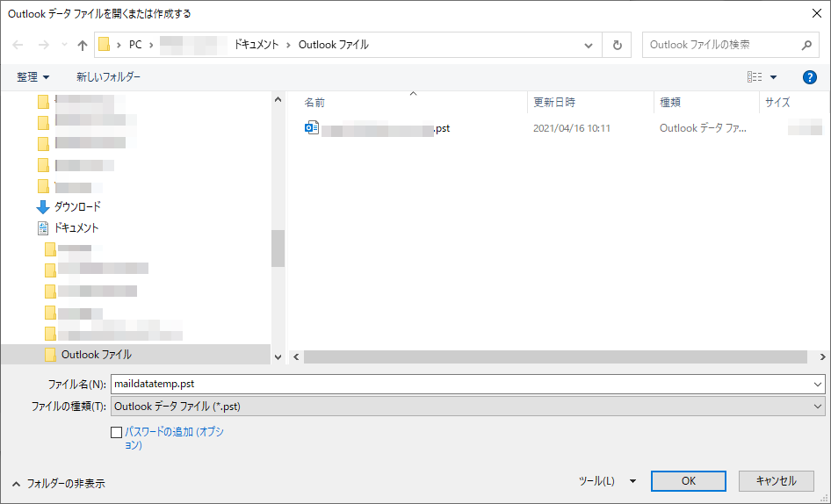The image size is (831, 504).
Task: Go back with the left arrow
Action: tap(18, 45)
